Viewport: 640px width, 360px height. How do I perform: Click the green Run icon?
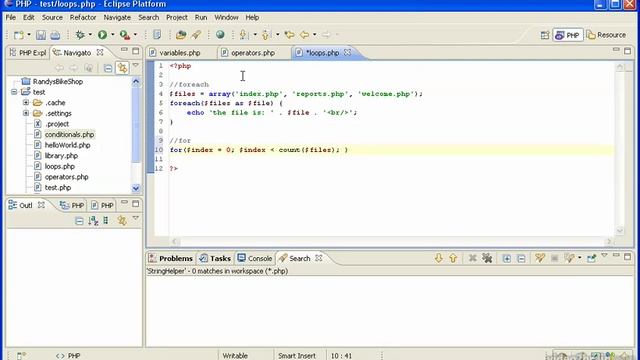102,35
